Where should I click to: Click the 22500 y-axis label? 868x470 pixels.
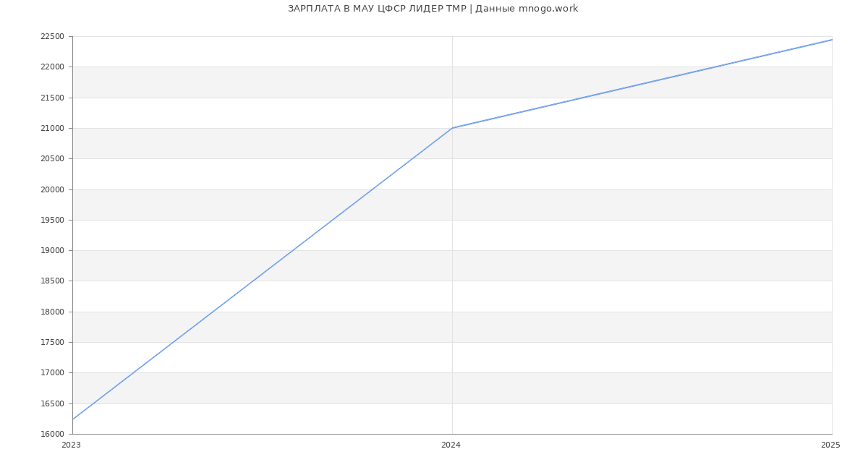pos(52,37)
